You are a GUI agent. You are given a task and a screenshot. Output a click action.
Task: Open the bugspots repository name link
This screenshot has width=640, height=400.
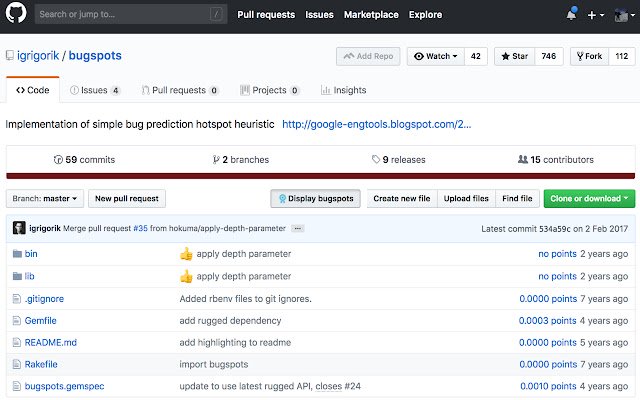tap(95, 56)
